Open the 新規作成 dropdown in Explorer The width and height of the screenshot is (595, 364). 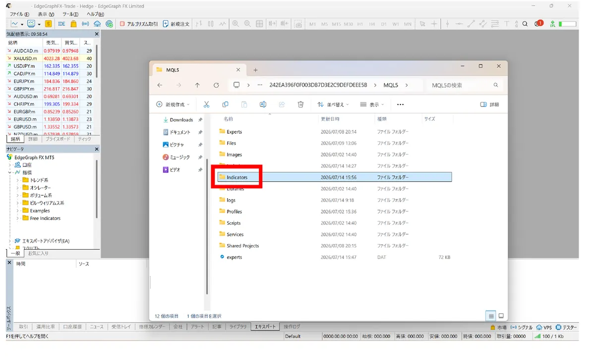[x=173, y=104]
